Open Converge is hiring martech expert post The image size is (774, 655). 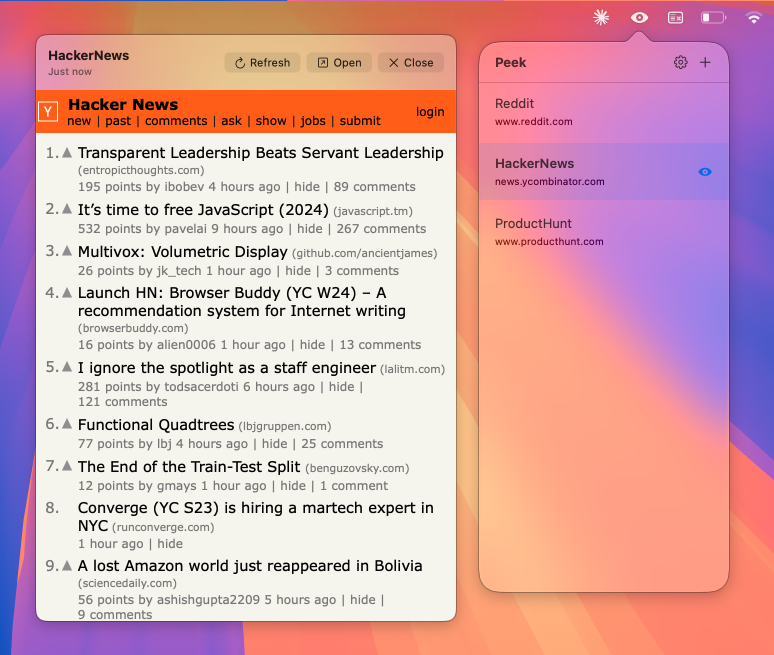[256, 516]
